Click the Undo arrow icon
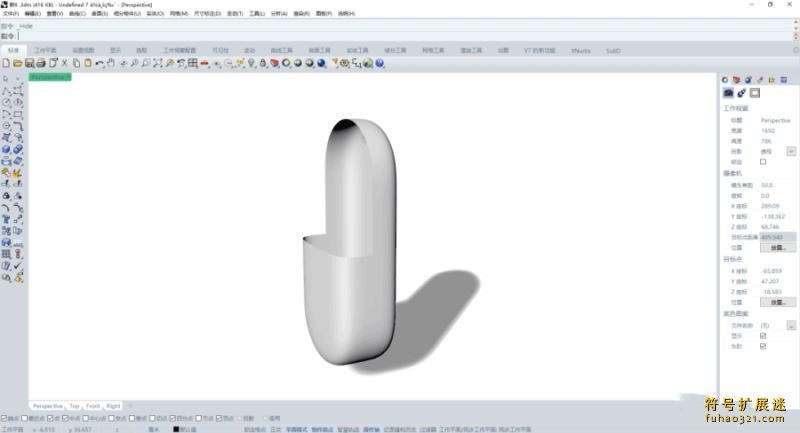Image resolution: width=800 pixels, height=433 pixels. click(x=99, y=63)
